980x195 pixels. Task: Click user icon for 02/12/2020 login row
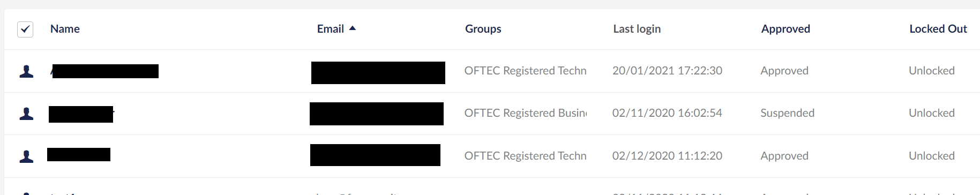coord(26,156)
